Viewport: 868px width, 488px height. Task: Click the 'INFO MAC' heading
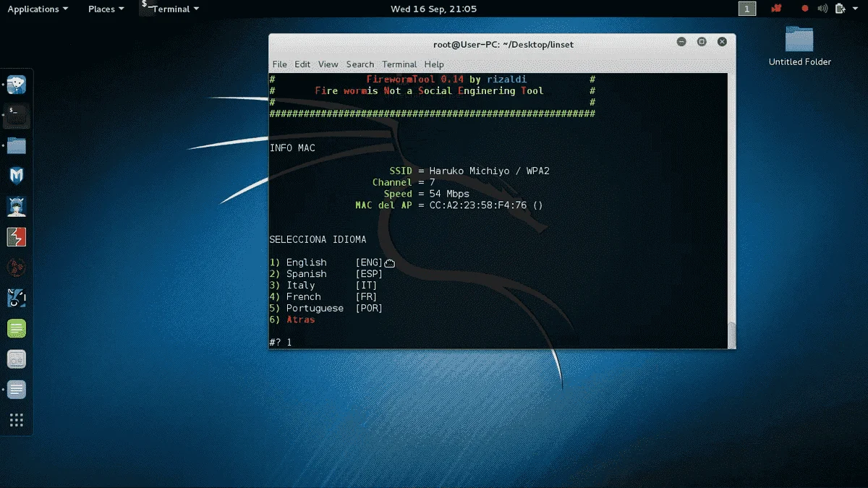(292, 148)
